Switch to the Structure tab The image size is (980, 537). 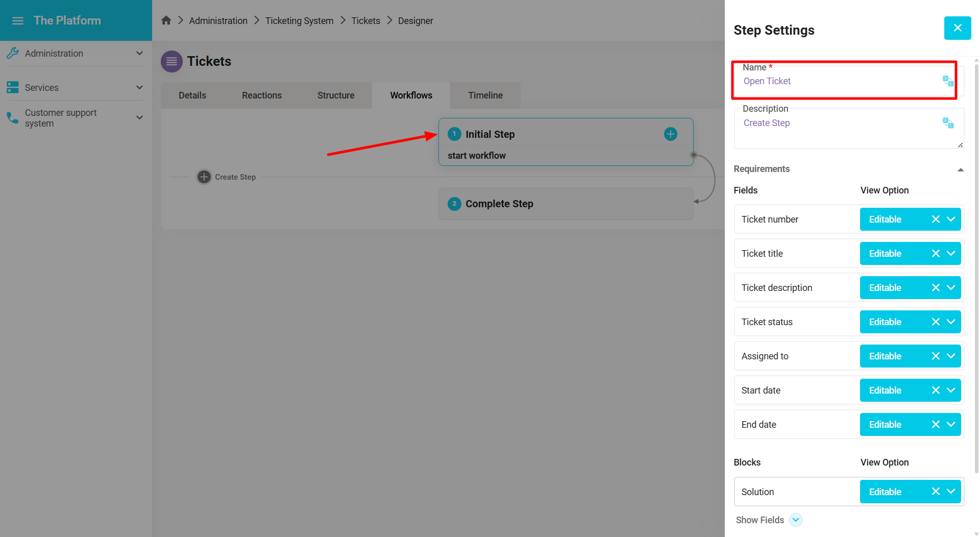pyautogui.click(x=335, y=95)
